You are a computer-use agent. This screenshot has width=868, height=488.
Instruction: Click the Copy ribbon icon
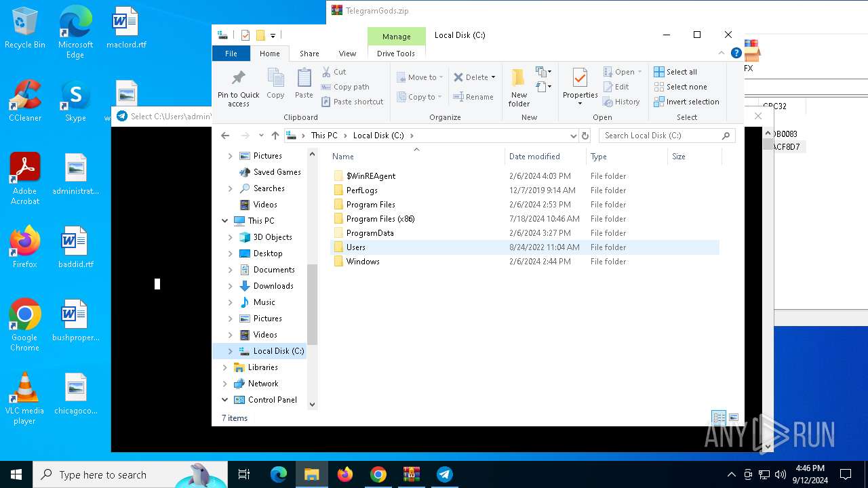click(x=275, y=83)
